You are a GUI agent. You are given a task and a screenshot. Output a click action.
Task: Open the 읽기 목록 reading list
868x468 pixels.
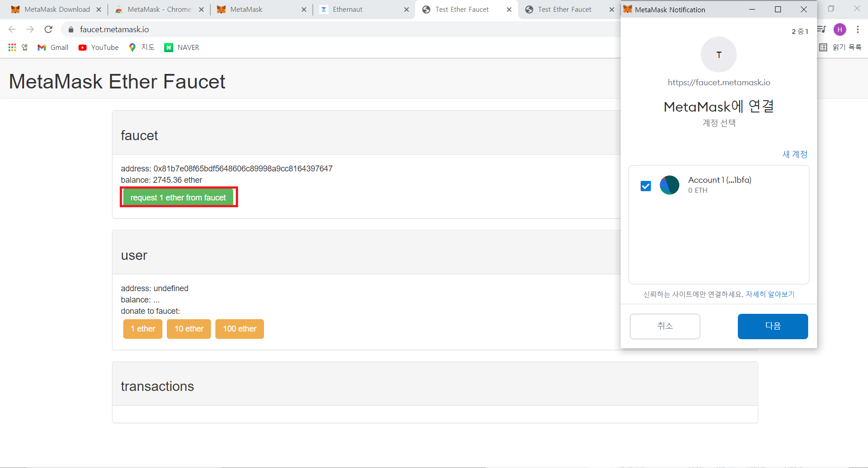(x=840, y=47)
